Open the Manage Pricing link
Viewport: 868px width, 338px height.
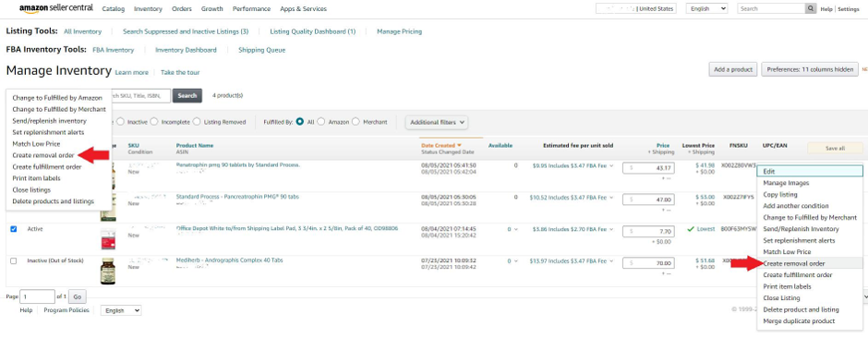point(399,31)
